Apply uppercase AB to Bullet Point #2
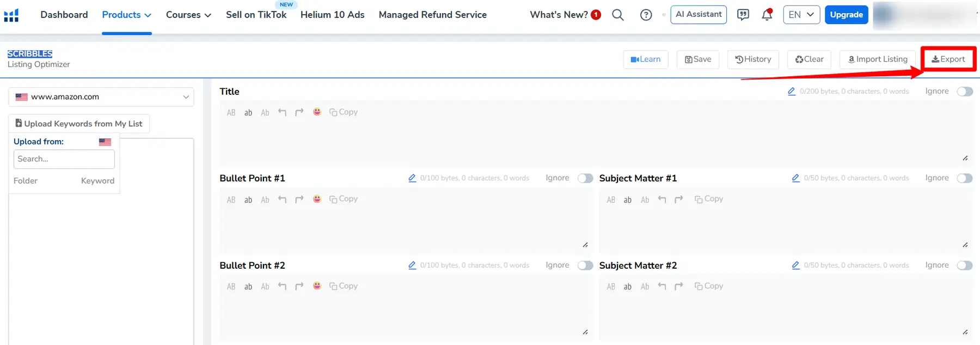Screen dimensions: 980x345 (231, 287)
